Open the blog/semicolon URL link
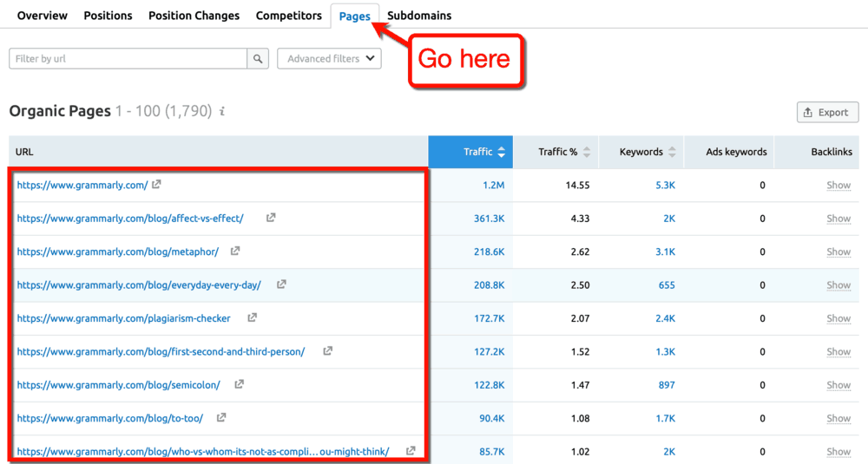868x464 pixels. click(118, 385)
